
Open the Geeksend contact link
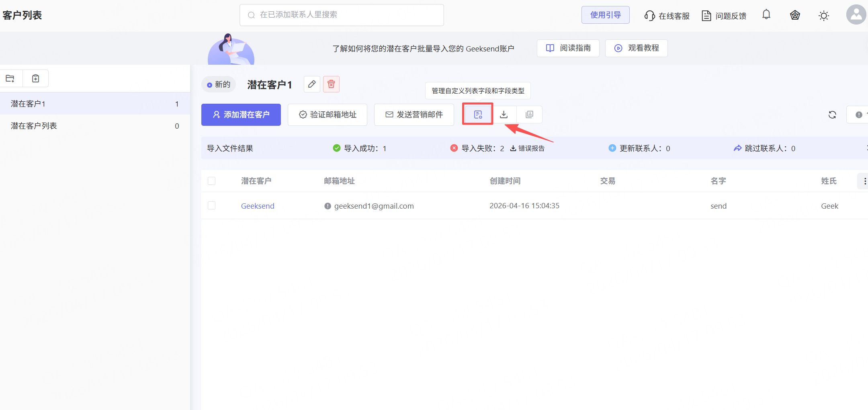click(258, 206)
